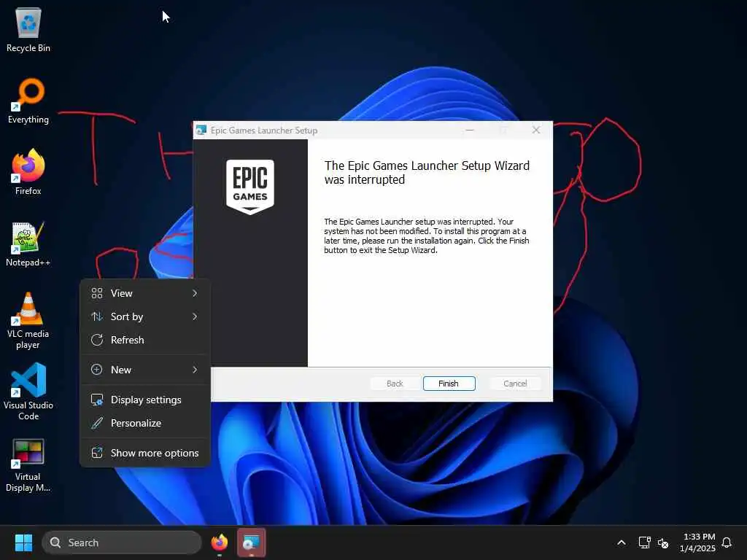Image resolution: width=747 pixels, height=560 pixels.
Task: Click the Refresh circular arrow icon
Action: (x=97, y=340)
